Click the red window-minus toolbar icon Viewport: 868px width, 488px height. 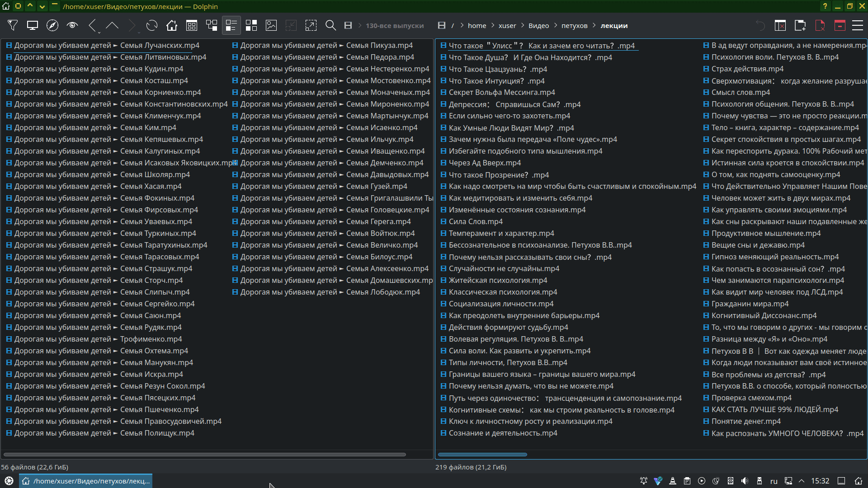[x=840, y=26]
